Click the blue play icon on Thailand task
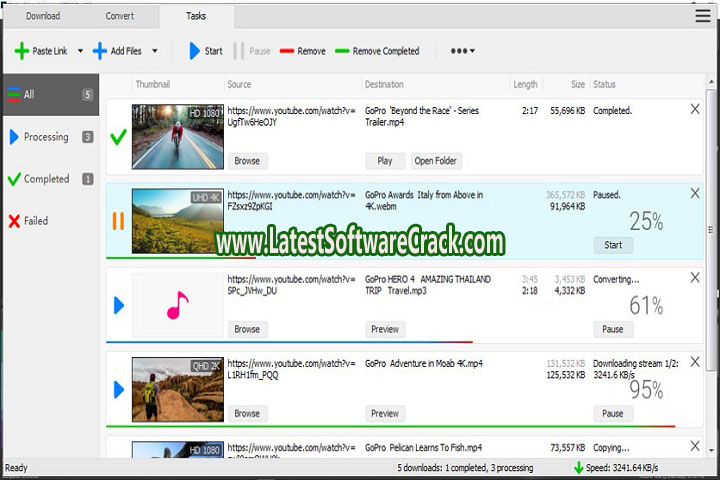Screen dimensions: 720x480 119,305
